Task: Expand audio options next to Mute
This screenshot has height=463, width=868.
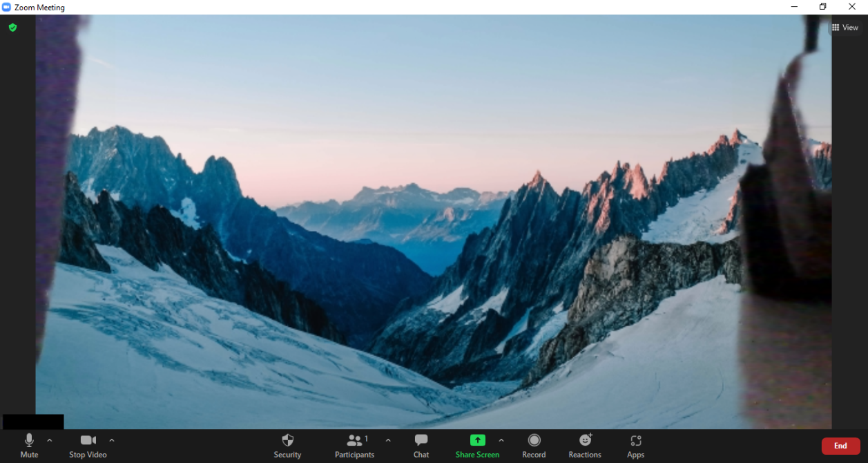Action: pos(49,440)
